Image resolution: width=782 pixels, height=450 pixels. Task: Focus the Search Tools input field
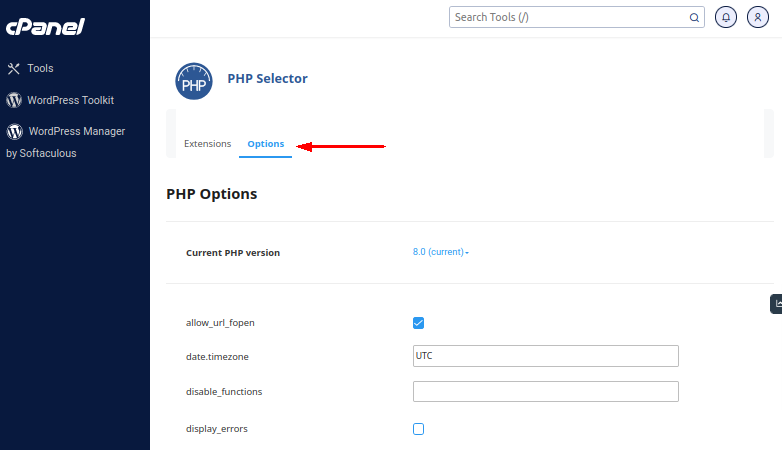[x=577, y=17]
